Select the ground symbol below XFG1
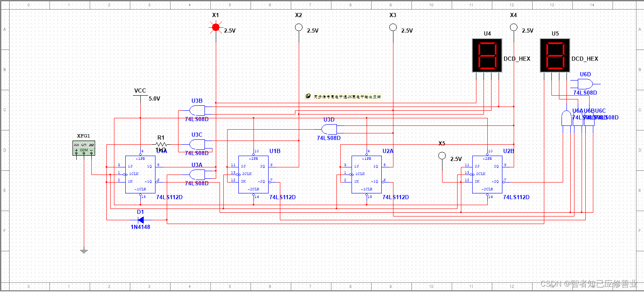The image size is (644, 292). point(84,251)
